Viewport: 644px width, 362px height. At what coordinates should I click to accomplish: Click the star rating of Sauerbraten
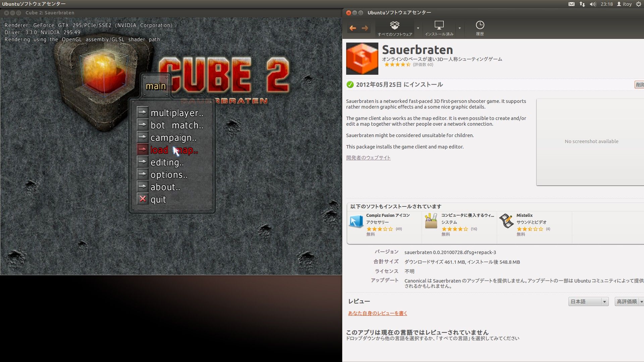point(397,65)
